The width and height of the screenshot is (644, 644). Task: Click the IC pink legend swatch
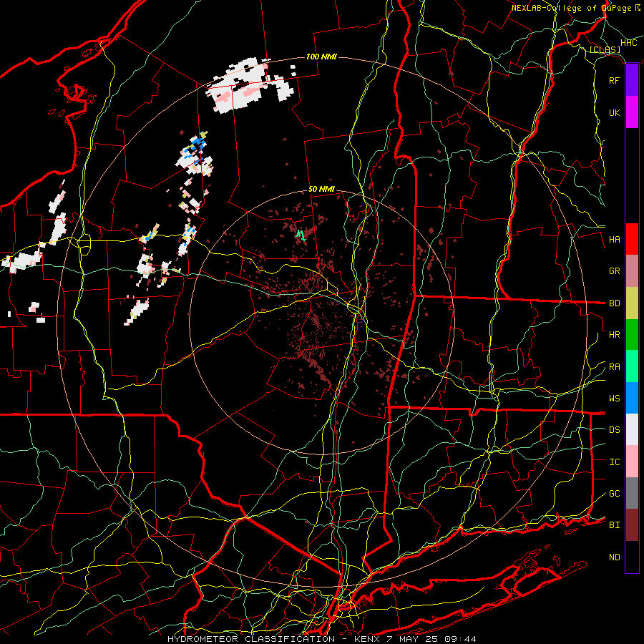[x=632, y=462]
